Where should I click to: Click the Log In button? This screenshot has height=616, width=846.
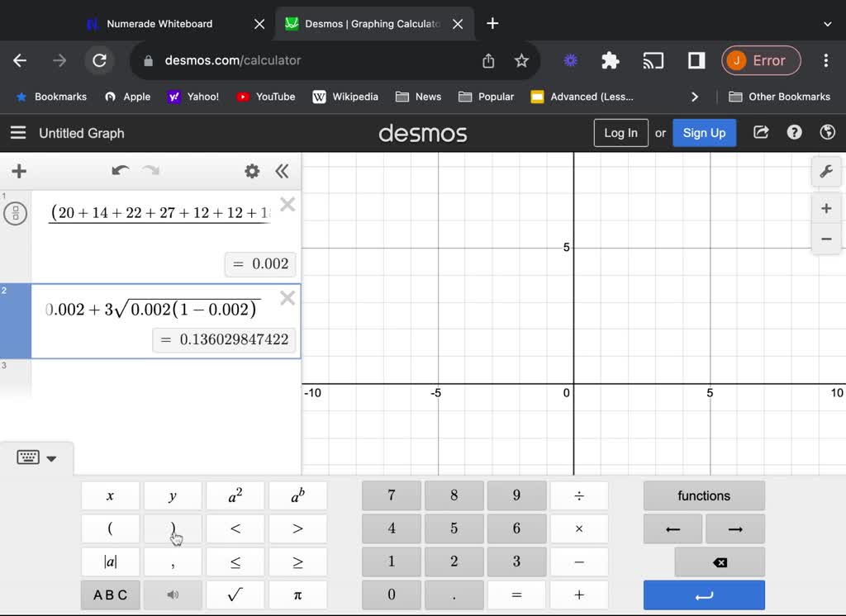620,132
